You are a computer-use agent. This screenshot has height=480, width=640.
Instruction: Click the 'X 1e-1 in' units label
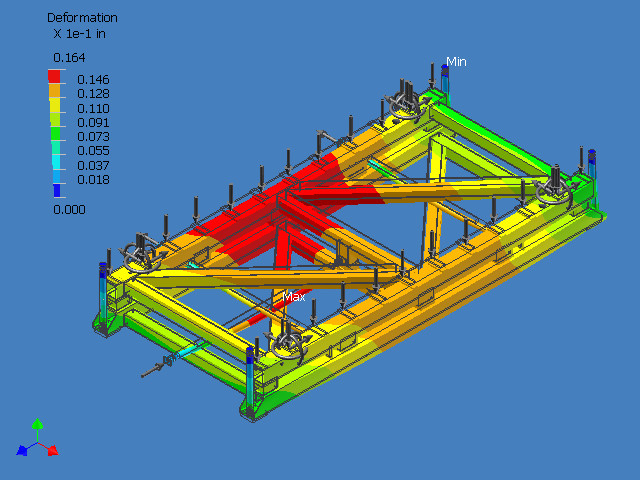coord(82,33)
